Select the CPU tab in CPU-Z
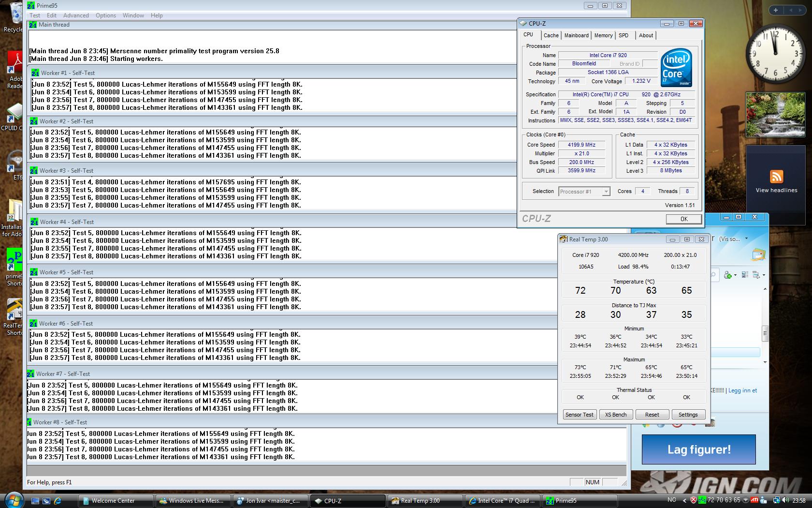This screenshot has width=812, height=508. click(x=528, y=35)
